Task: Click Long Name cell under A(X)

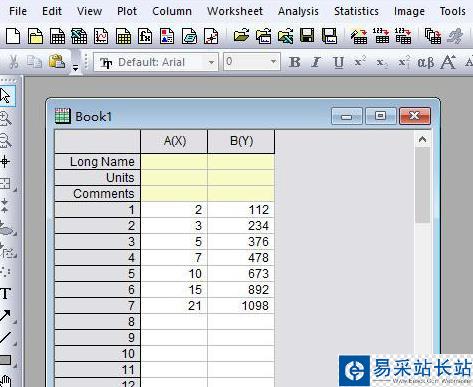Action: click(174, 162)
